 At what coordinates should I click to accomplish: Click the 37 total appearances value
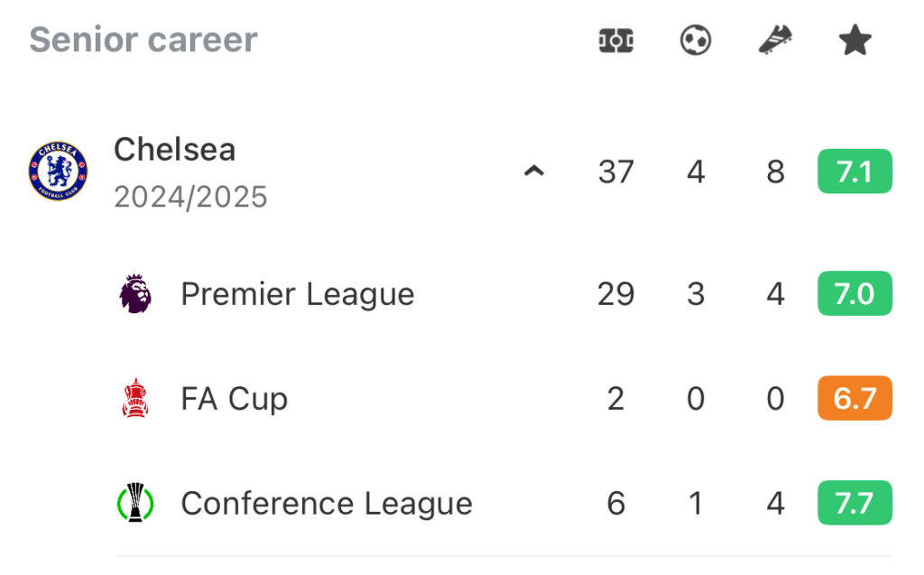click(x=615, y=172)
